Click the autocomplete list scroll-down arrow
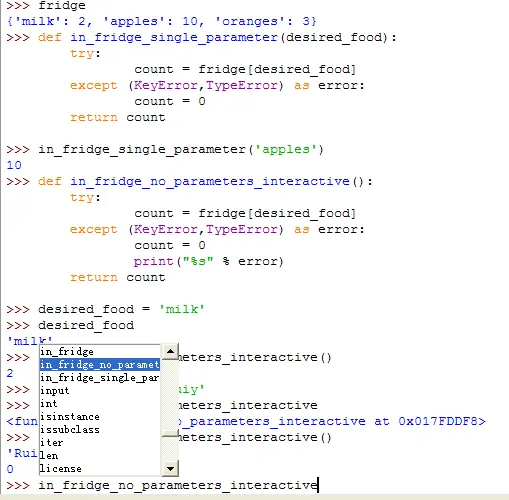 pos(170,468)
